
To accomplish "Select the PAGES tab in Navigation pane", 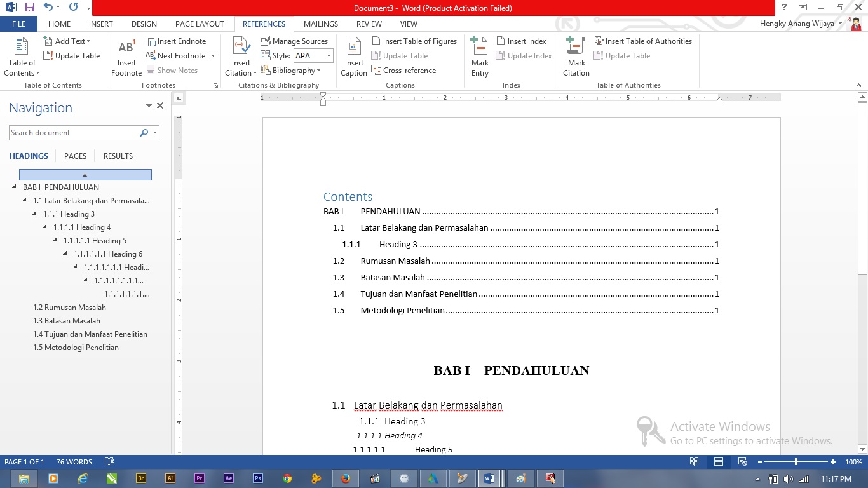I will point(75,156).
